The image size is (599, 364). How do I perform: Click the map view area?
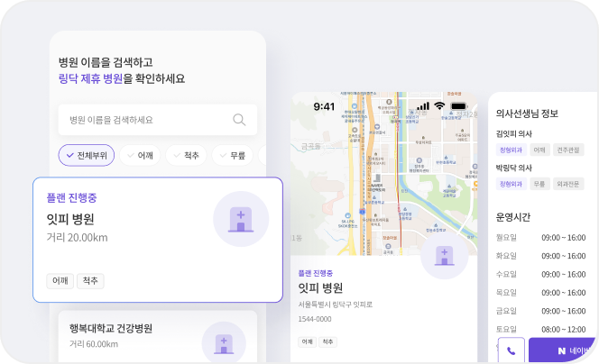pyautogui.click(x=384, y=174)
